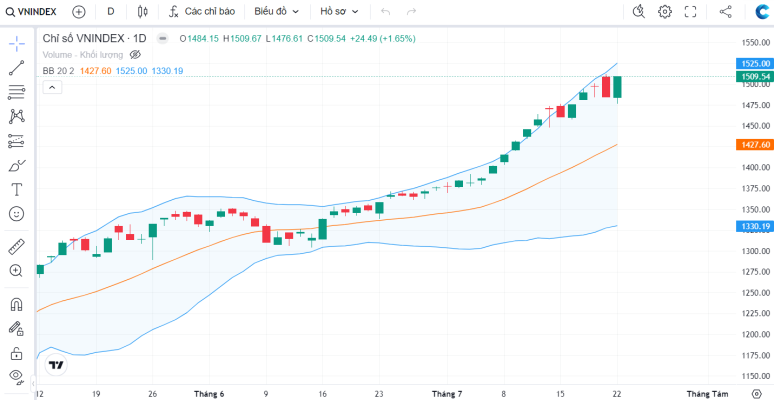Expand the Hồ sơ dropdown
This screenshot has height=400, width=774.
[339, 12]
